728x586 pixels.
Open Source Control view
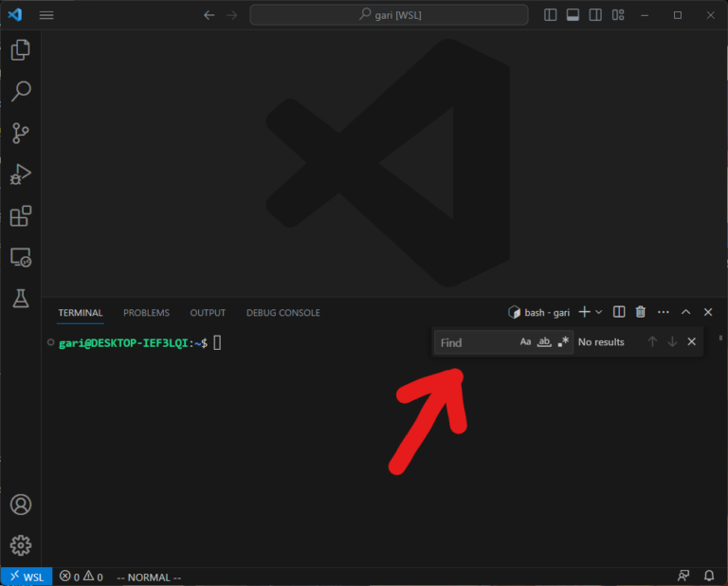click(21, 134)
